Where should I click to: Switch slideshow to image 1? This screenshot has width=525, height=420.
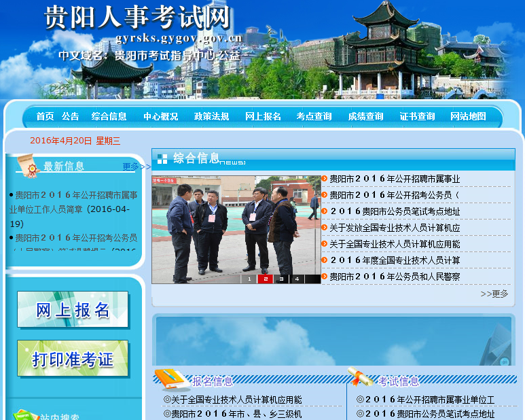tap(249, 279)
